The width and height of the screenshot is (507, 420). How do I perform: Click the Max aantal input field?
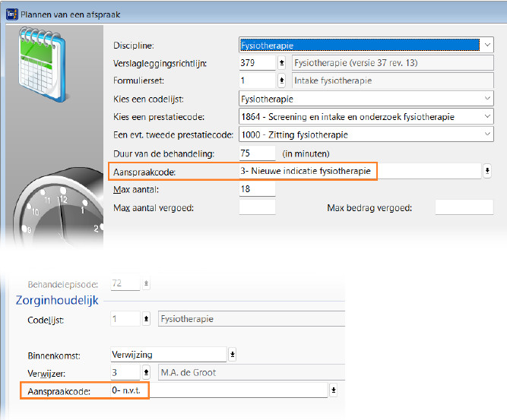[257, 189]
